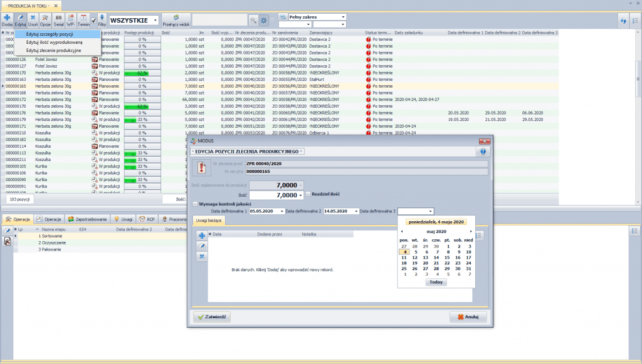This screenshot has height=364, width=642.
Task: Click the delete note X icon in dialog
Action: click(202, 256)
